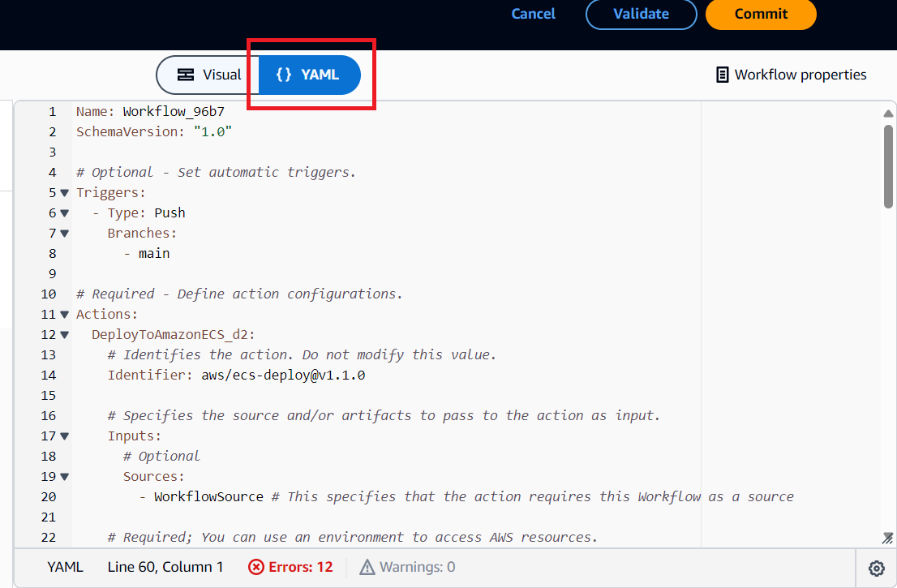The width and height of the screenshot is (897, 588).
Task: Collapse the Type: Push block at line 6
Action: pos(65,213)
